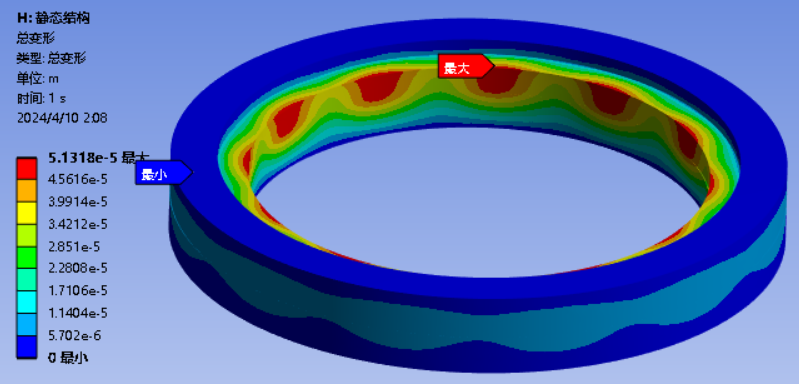Click the 2024/4/10 2:08 timestamp
The height and width of the screenshot is (384, 799).
[x=62, y=118]
